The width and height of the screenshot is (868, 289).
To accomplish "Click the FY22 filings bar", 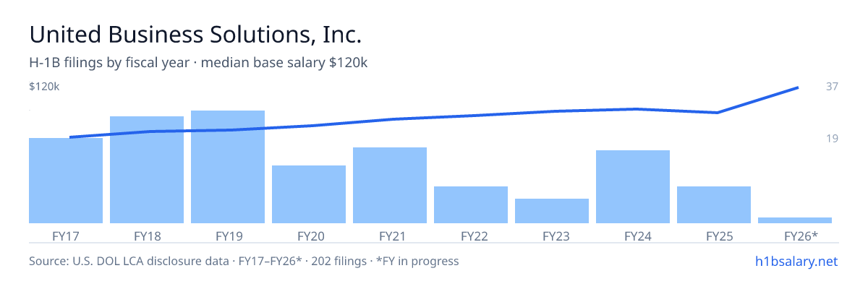I will tap(471, 204).
